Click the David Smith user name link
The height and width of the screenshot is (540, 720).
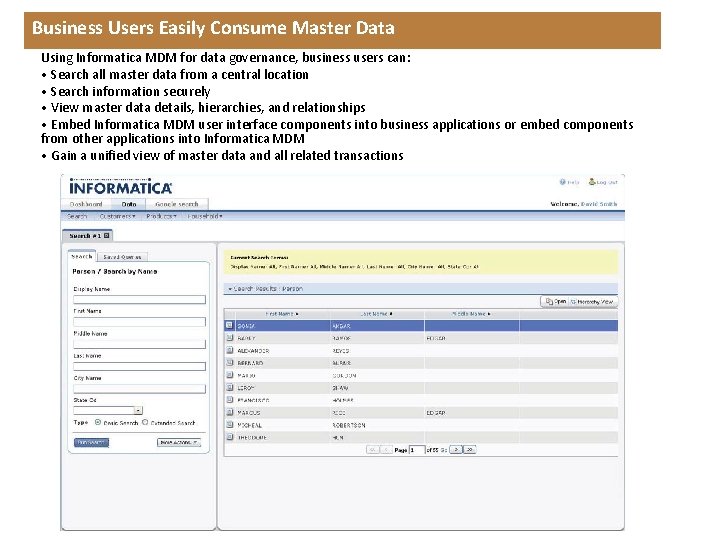[x=599, y=204]
